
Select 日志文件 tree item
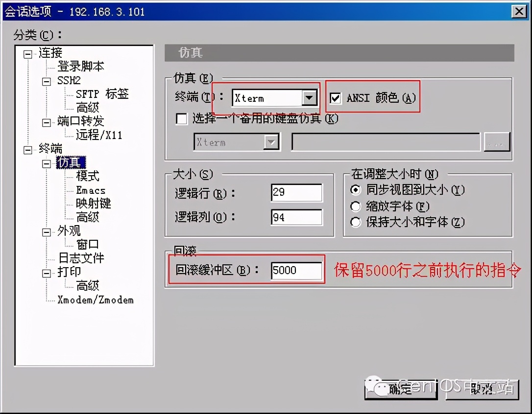point(81,258)
